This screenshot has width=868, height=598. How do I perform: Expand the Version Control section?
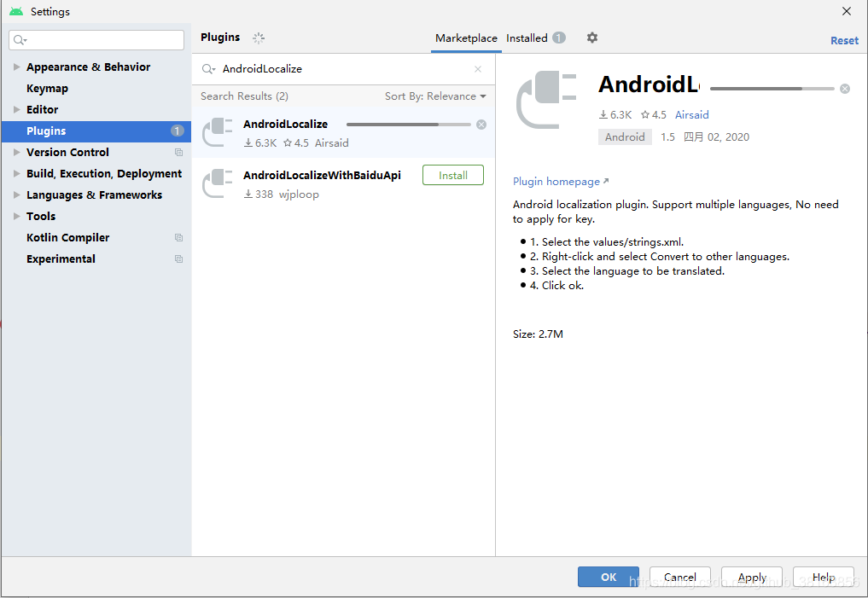pos(16,152)
